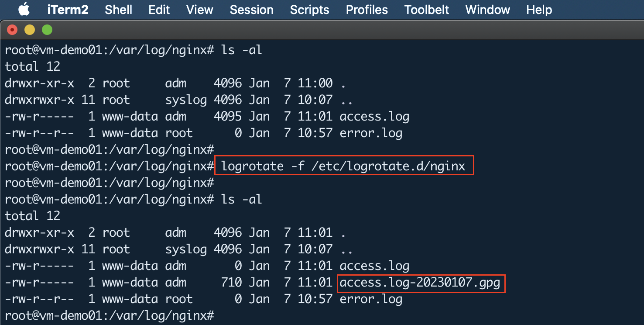The height and width of the screenshot is (325, 644).
Task: Open the Window menu
Action: click(x=487, y=10)
